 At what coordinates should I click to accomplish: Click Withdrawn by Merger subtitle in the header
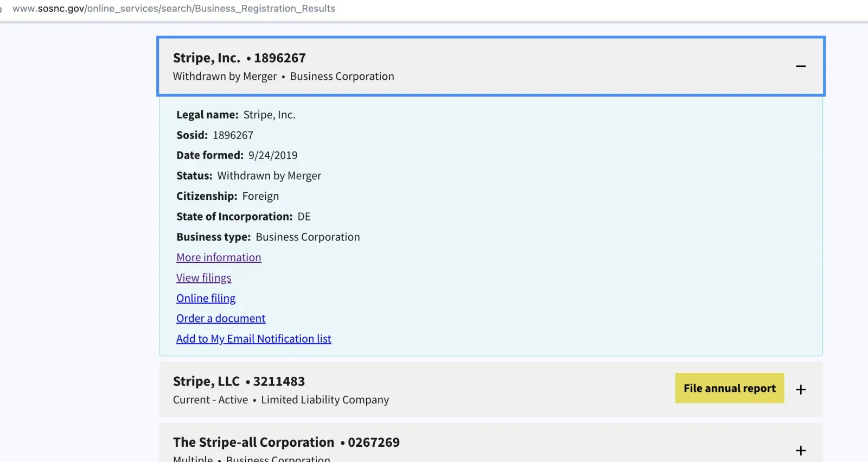pos(225,77)
